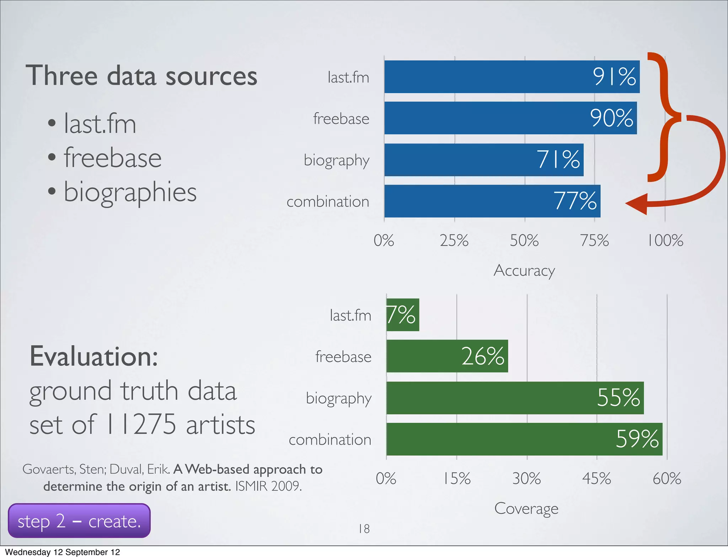Click the 'biography' label of accuracy chart
This screenshot has width=728, height=560.
point(337,161)
